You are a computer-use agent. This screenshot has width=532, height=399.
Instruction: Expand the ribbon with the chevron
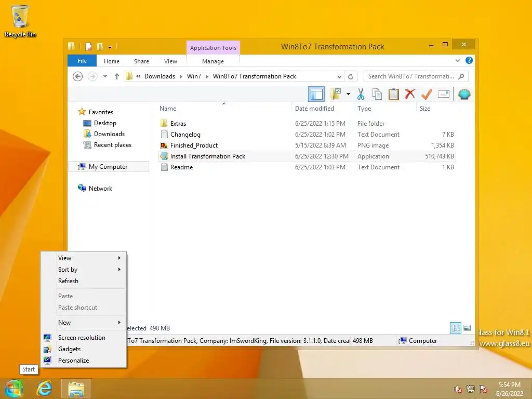457,60
